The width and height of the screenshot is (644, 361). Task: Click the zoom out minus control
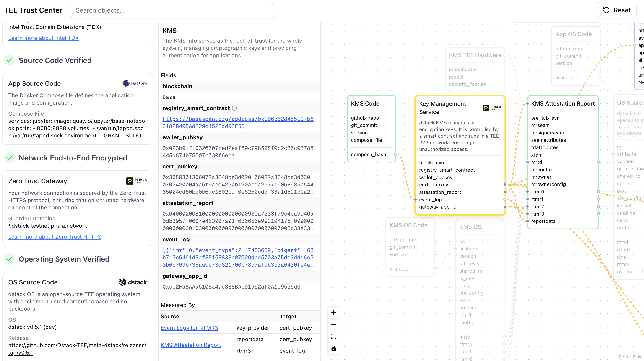tap(333, 324)
